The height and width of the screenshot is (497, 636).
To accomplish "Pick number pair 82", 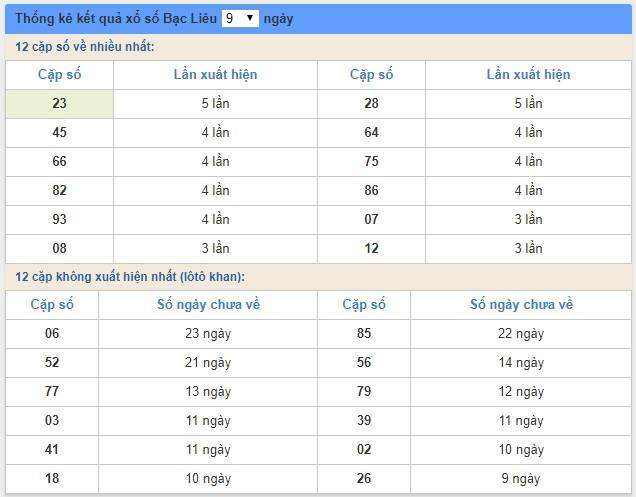I will tap(59, 191).
